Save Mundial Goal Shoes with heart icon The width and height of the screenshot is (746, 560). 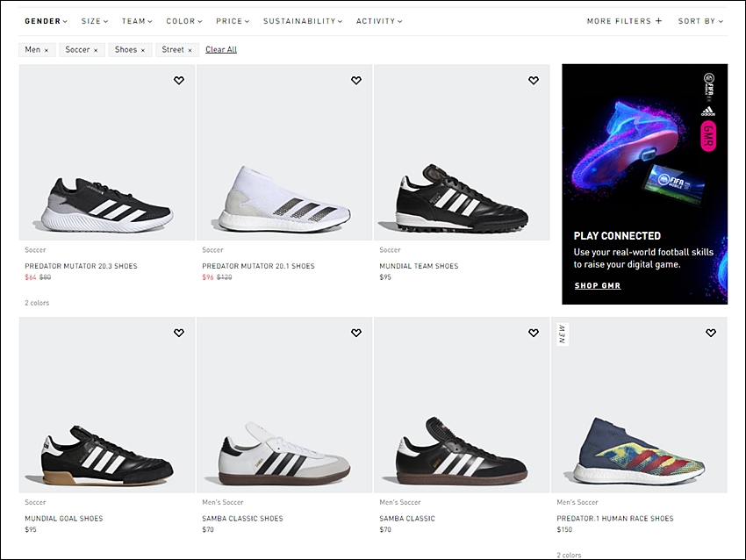[x=179, y=333]
